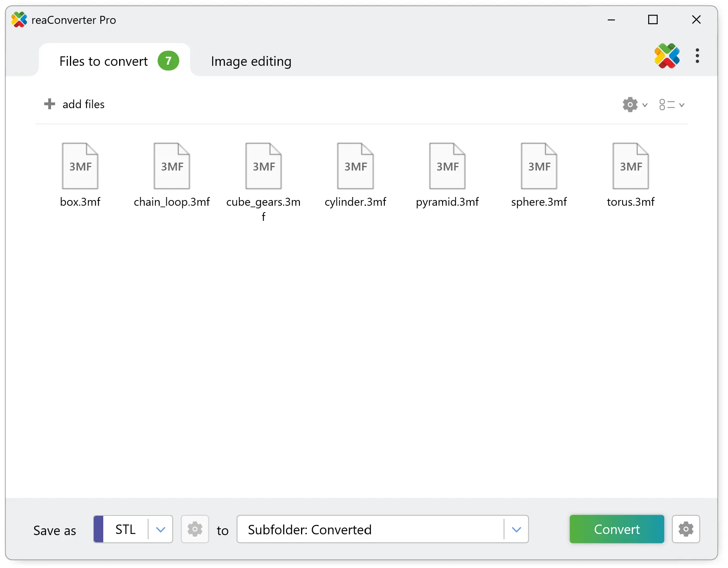Select the sphere.3mf file icon
Image resolution: width=728 pixels, height=568 pixels.
(539, 166)
